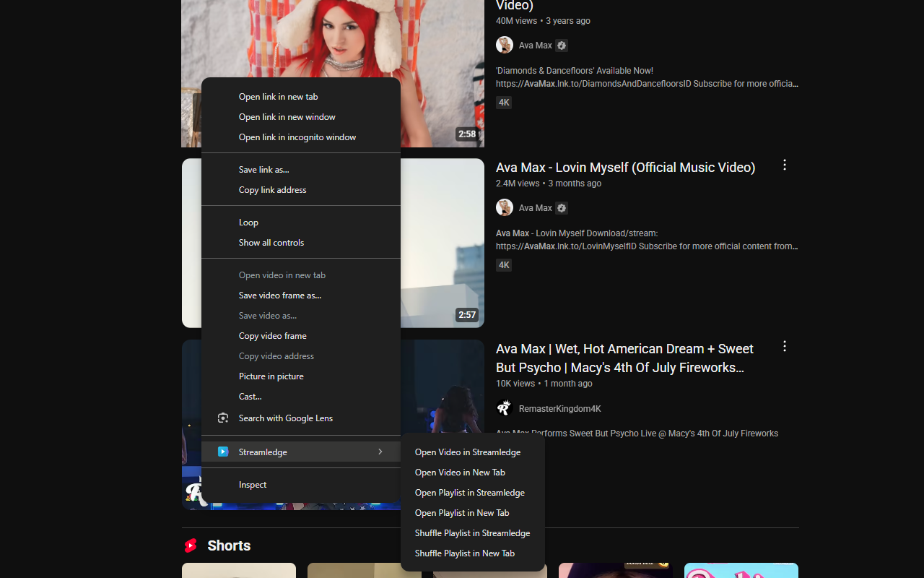
Task: Toggle the Loop option
Action: point(301,223)
